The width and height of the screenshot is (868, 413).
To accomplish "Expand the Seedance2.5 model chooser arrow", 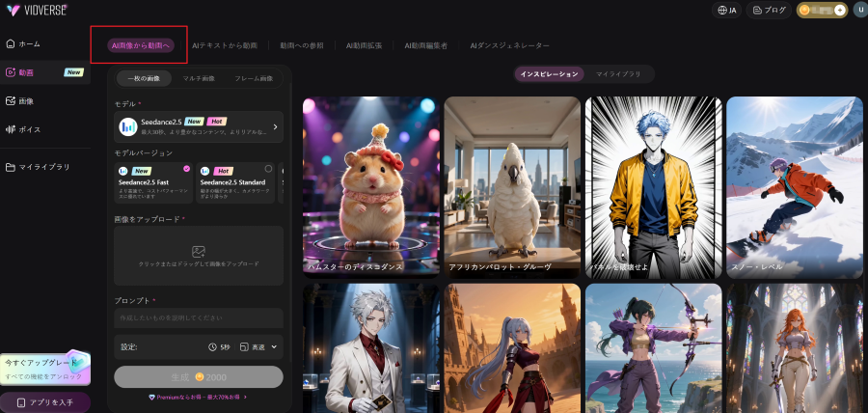I will pyautogui.click(x=275, y=126).
